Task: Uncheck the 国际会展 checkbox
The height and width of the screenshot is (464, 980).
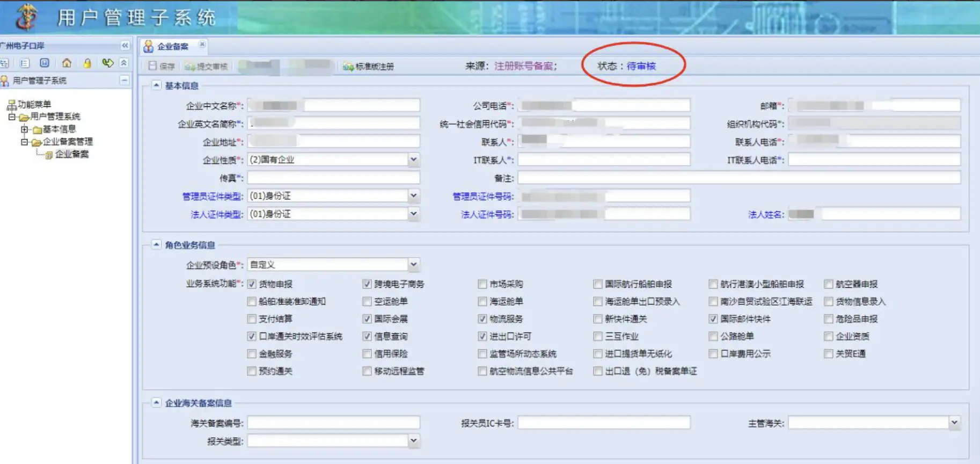Action: pos(367,319)
